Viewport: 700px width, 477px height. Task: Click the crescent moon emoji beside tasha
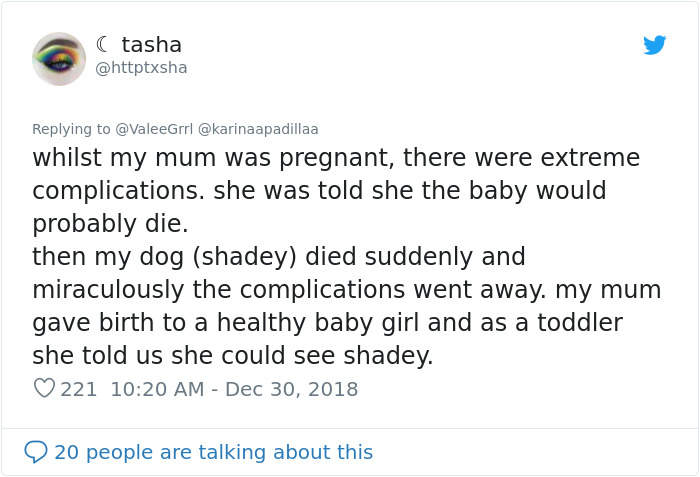pos(104,45)
